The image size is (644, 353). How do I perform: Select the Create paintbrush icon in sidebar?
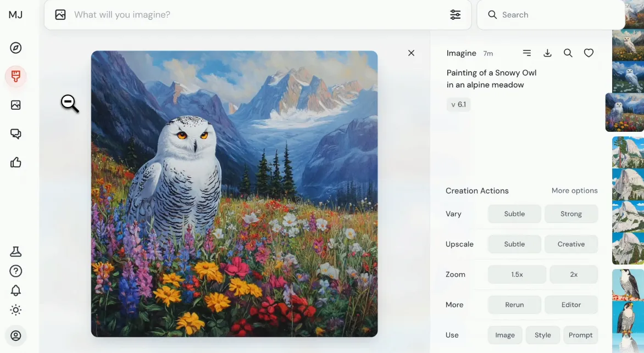(x=15, y=76)
